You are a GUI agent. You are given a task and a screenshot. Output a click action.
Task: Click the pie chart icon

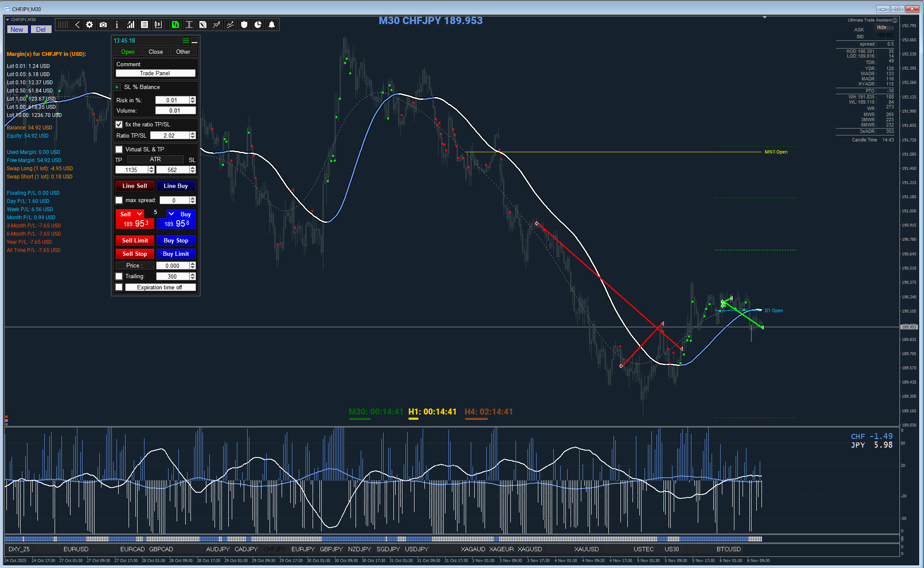point(258,25)
